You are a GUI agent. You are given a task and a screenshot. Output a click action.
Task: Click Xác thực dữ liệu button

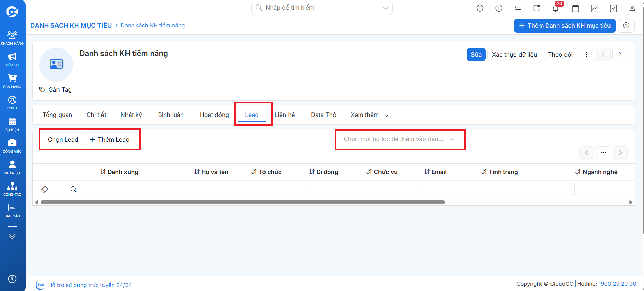[x=514, y=55]
